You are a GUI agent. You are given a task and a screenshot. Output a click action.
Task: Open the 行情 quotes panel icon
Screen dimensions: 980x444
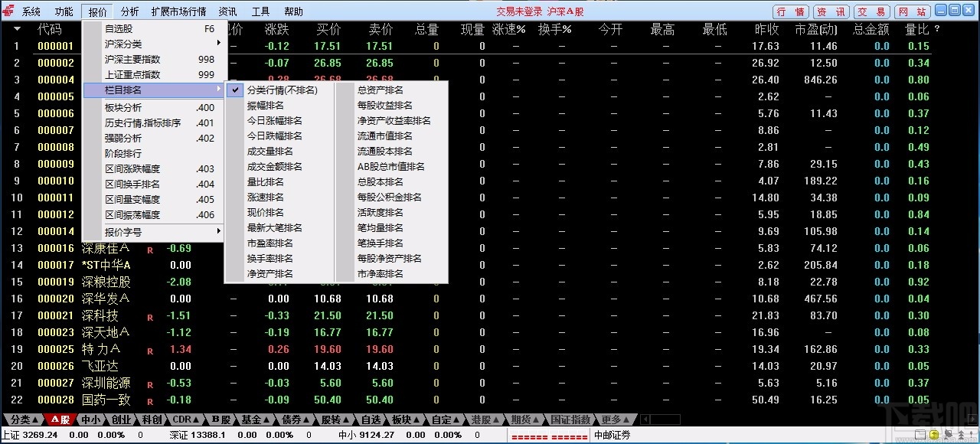point(789,11)
